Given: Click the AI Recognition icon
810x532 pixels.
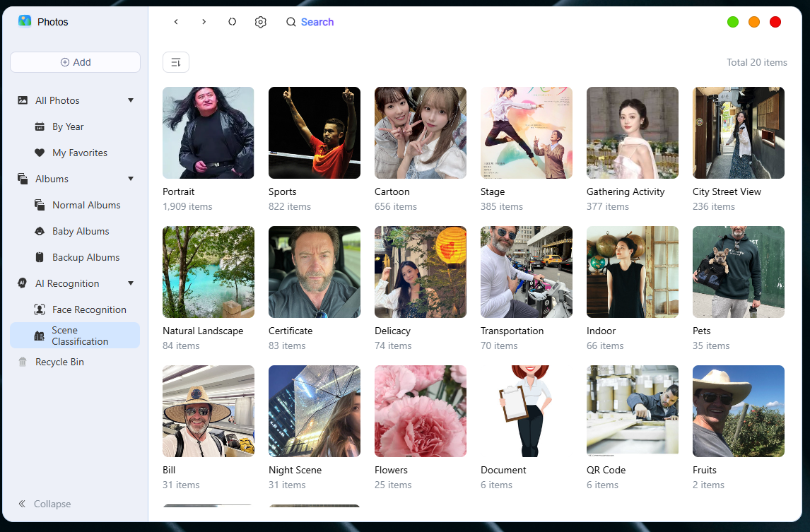Looking at the screenshot, I should coord(23,283).
